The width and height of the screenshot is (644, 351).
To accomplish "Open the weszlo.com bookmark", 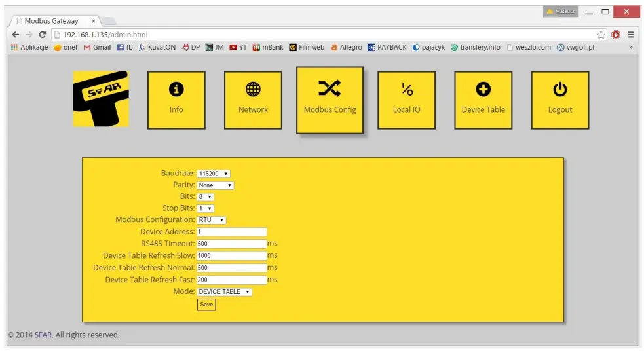I will pyautogui.click(x=529, y=47).
